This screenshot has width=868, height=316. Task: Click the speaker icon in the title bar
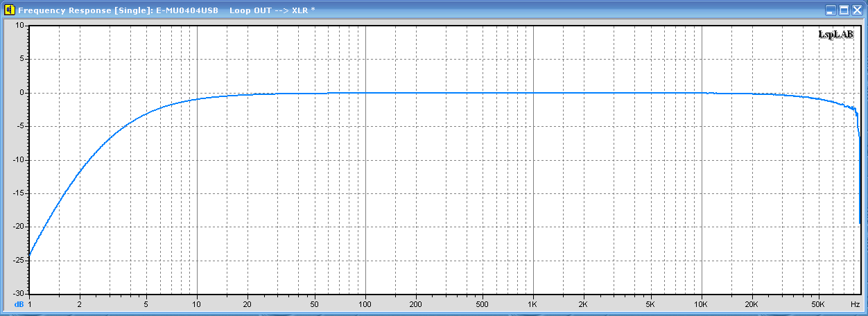9,10
